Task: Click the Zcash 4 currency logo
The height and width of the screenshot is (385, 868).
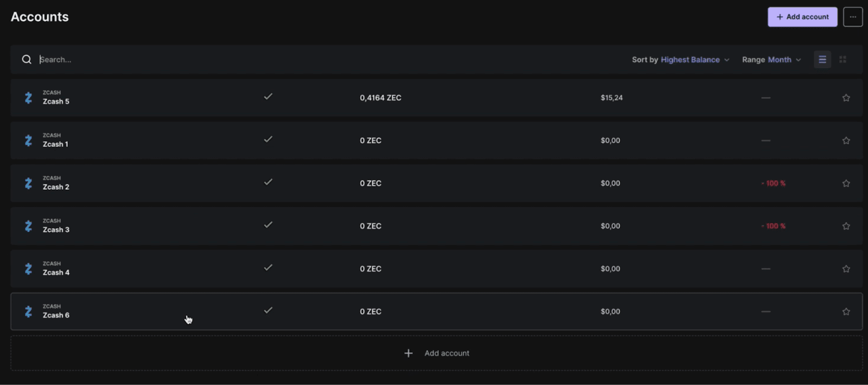Action: pyautogui.click(x=28, y=268)
